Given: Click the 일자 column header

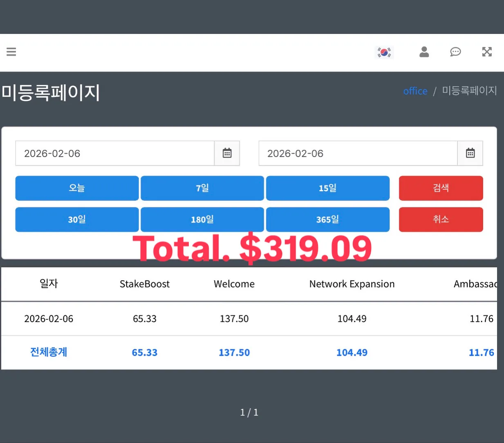Looking at the screenshot, I should click(x=49, y=283).
